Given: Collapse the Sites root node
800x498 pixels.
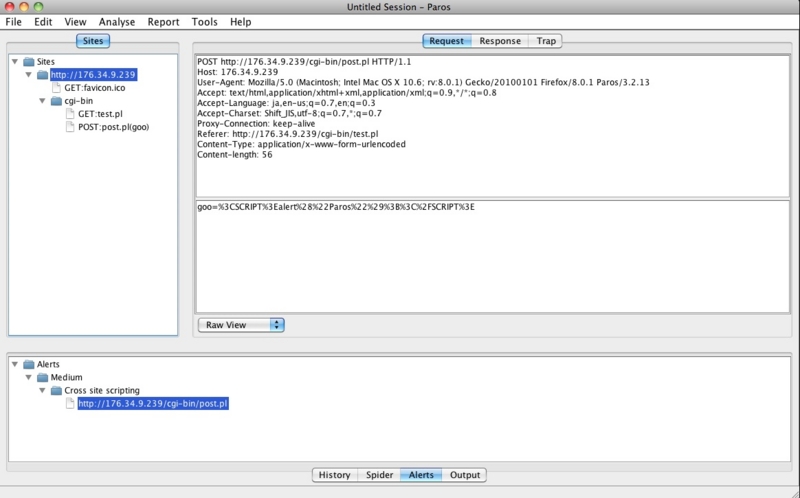Looking at the screenshot, I should [15, 62].
